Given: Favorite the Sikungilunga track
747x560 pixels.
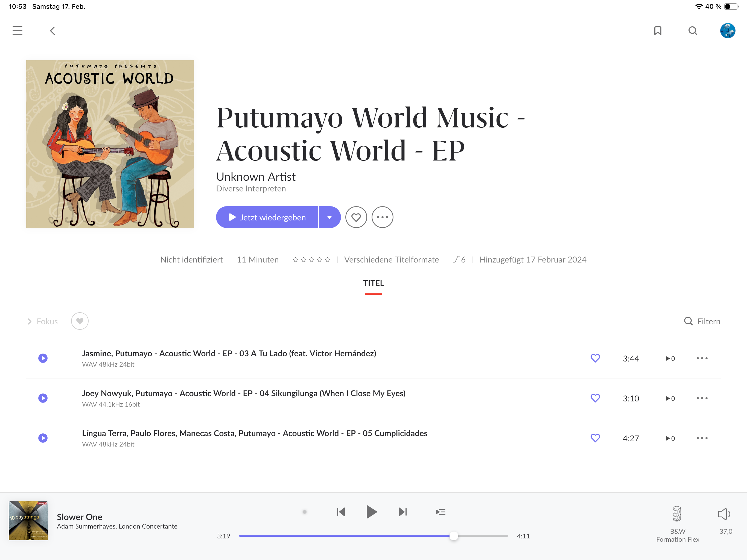Looking at the screenshot, I should pos(595,398).
